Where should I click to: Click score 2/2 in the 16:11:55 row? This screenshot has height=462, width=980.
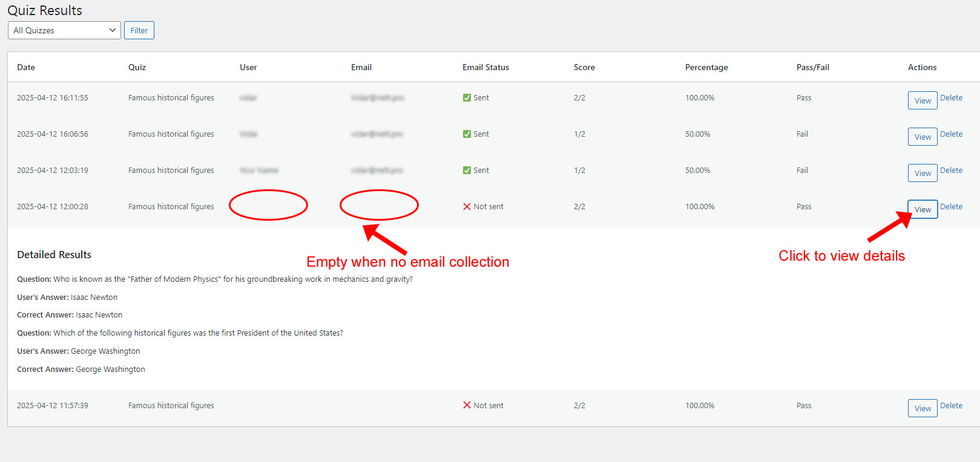579,97
